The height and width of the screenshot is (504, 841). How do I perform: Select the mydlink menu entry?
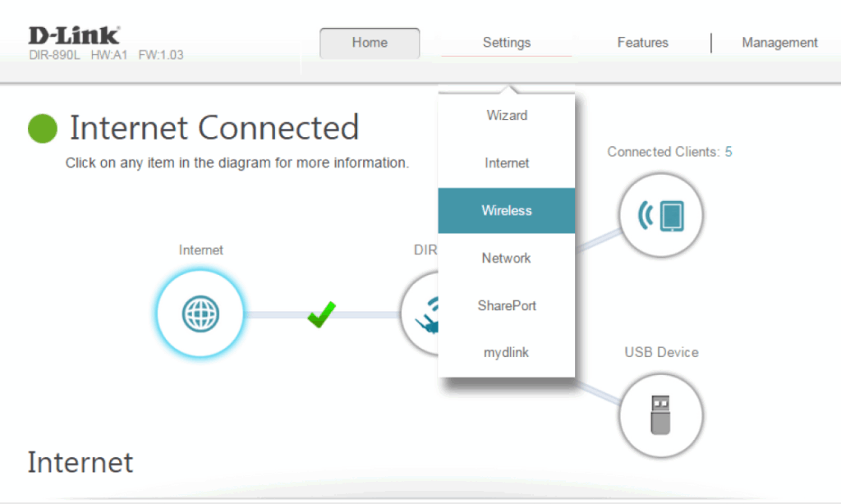pyautogui.click(x=507, y=353)
